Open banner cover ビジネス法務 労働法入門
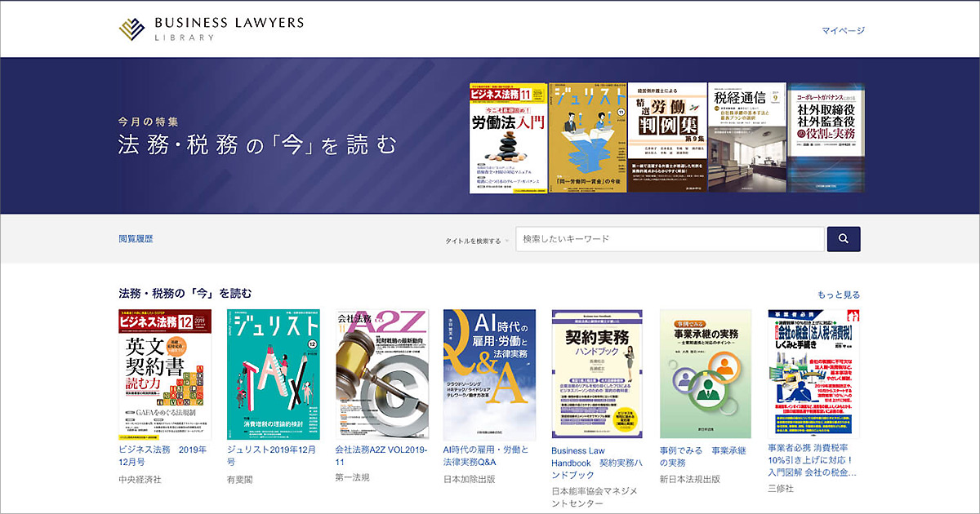 [508, 138]
